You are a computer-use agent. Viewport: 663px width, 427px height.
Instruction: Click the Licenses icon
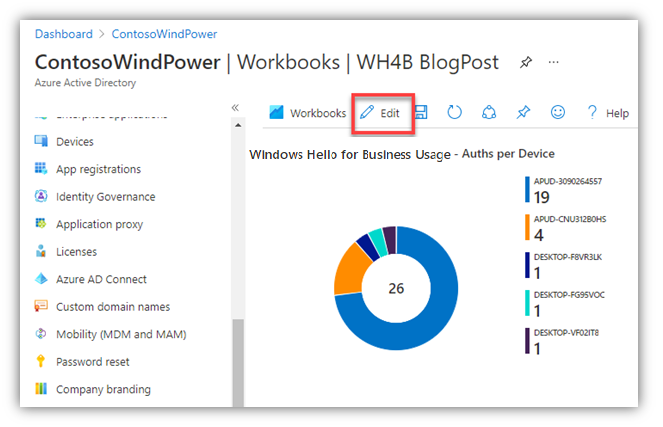[x=41, y=251]
